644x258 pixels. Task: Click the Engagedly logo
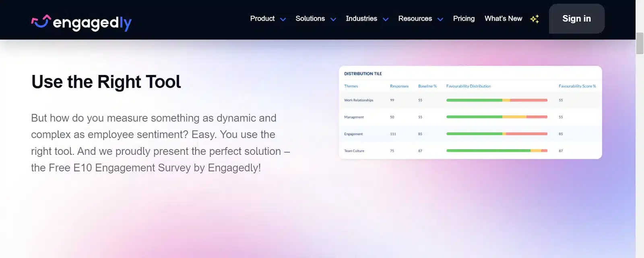click(x=81, y=23)
